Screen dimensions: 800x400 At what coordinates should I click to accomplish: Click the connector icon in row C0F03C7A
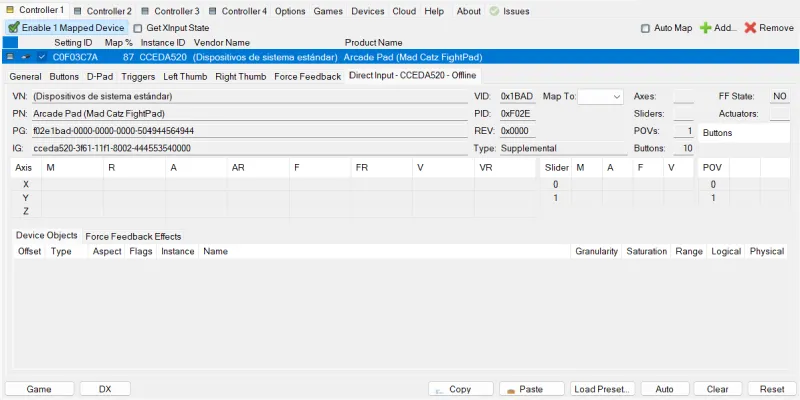pos(25,57)
